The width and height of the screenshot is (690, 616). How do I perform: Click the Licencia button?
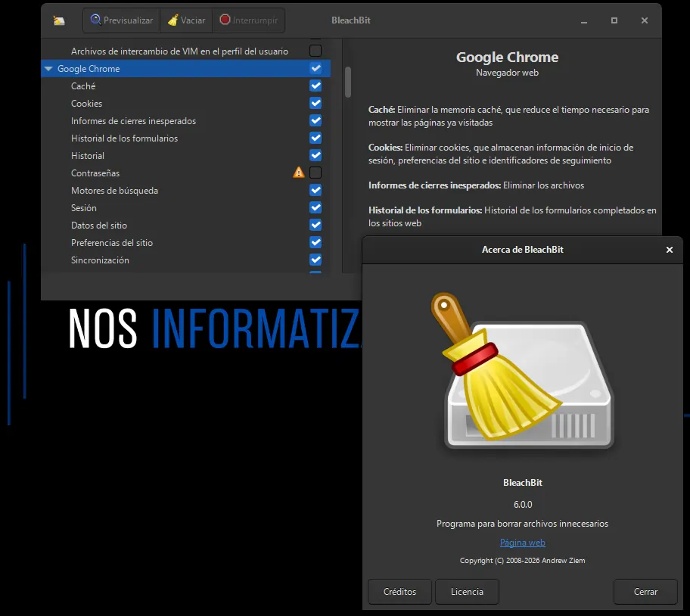click(x=467, y=592)
